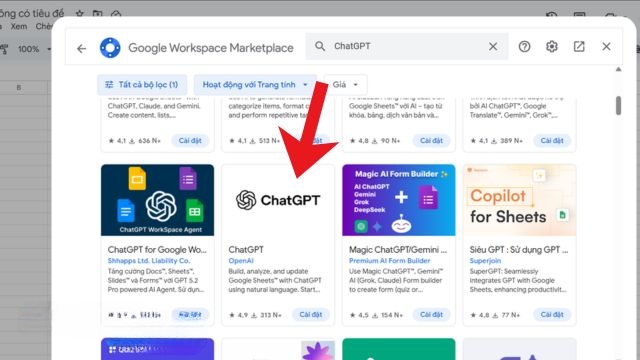The height and width of the screenshot is (360, 640).
Task: Expand the Giá price dropdown
Action: (345, 84)
